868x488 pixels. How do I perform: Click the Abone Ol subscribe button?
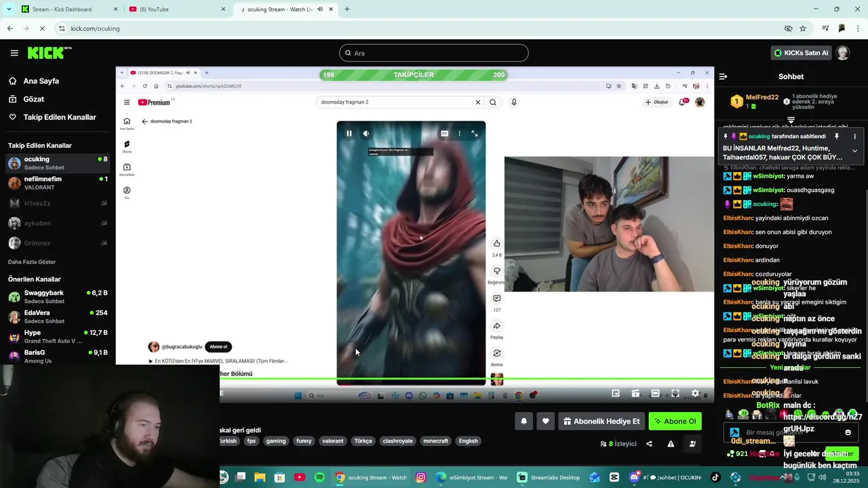(x=675, y=421)
